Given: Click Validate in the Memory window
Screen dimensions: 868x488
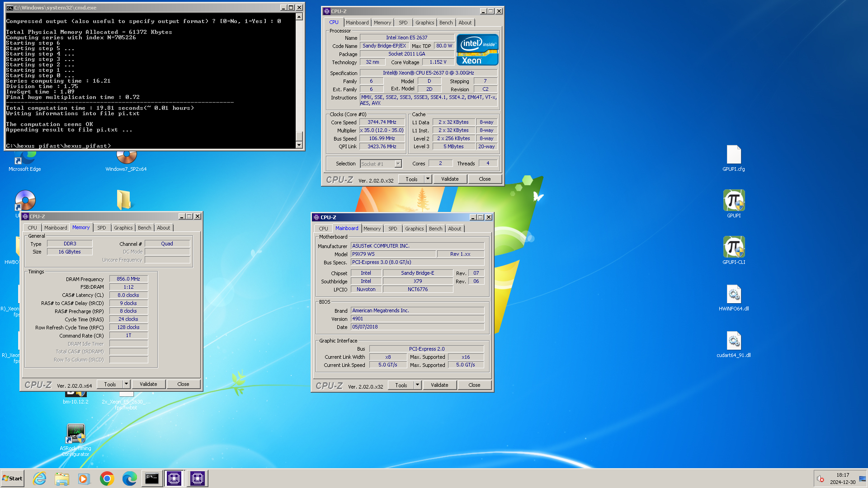Looking at the screenshot, I should point(148,384).
